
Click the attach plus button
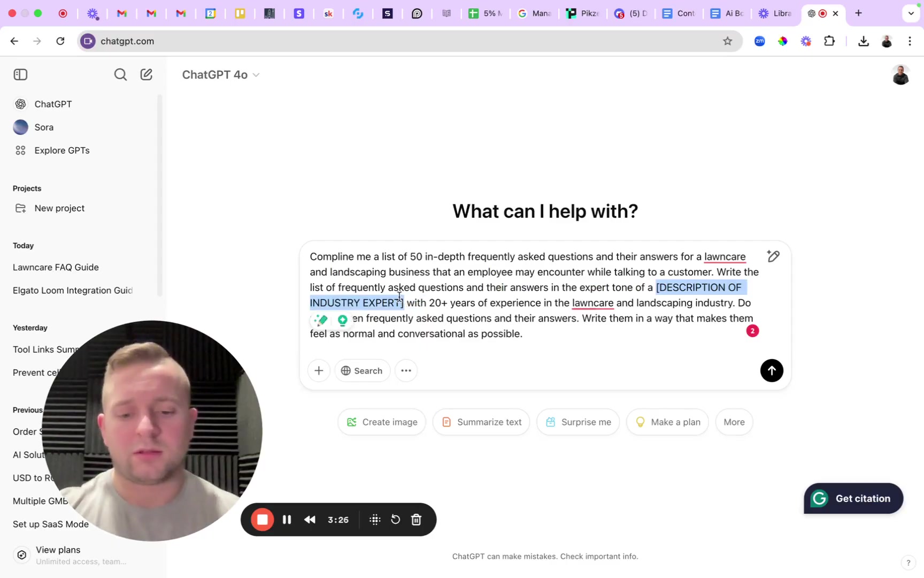point(319,370)
